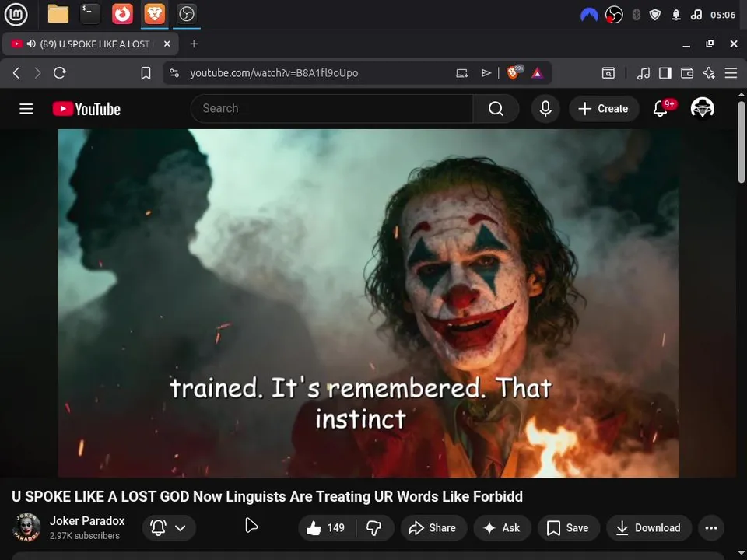Open the Joker Paradox channel name link
This screenshot has height=560, width=747.
click(x=87, y=521)
